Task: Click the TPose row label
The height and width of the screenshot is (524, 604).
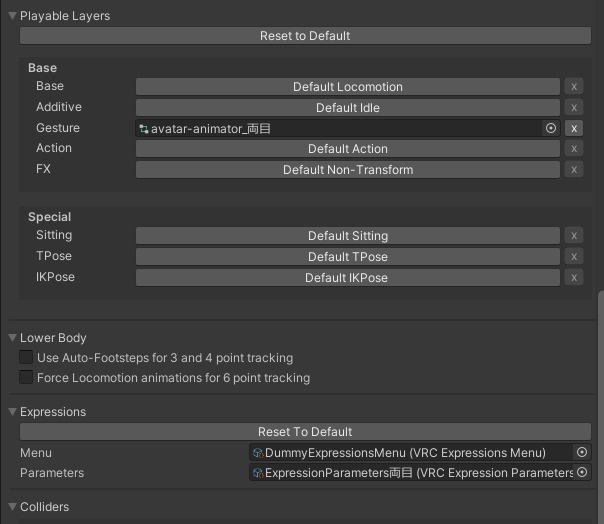Action: 54,256
